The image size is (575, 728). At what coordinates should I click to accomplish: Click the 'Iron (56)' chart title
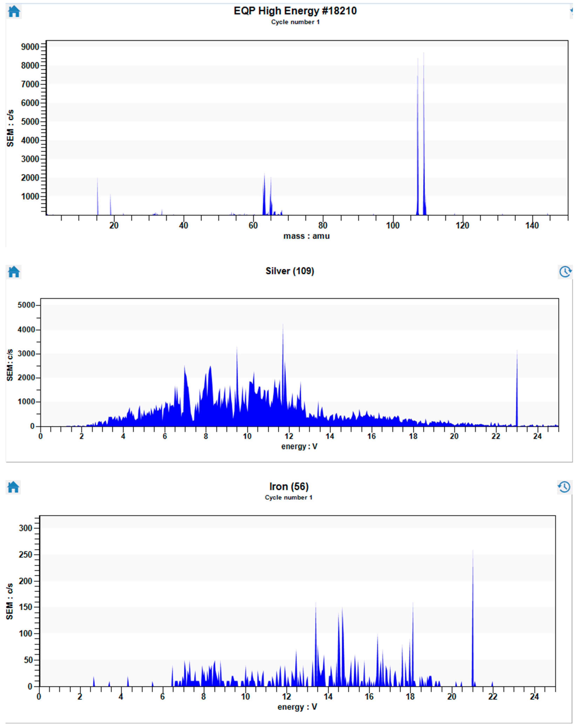tap(289, 487)
